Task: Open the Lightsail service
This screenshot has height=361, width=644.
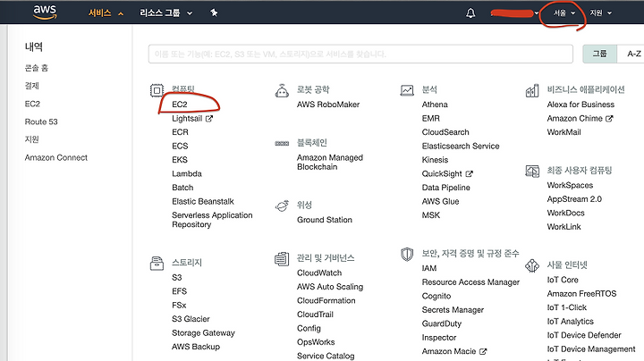Action: click(x=187, y=119)
